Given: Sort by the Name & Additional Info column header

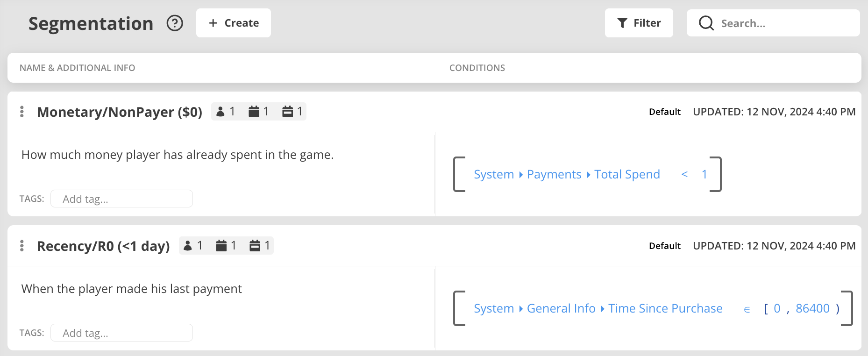Looking at the screenshot, I should click(x=78, y=68).
